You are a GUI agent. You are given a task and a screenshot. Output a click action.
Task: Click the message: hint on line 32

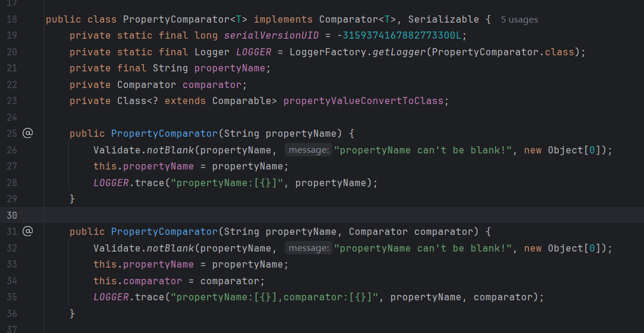point(308,248)
